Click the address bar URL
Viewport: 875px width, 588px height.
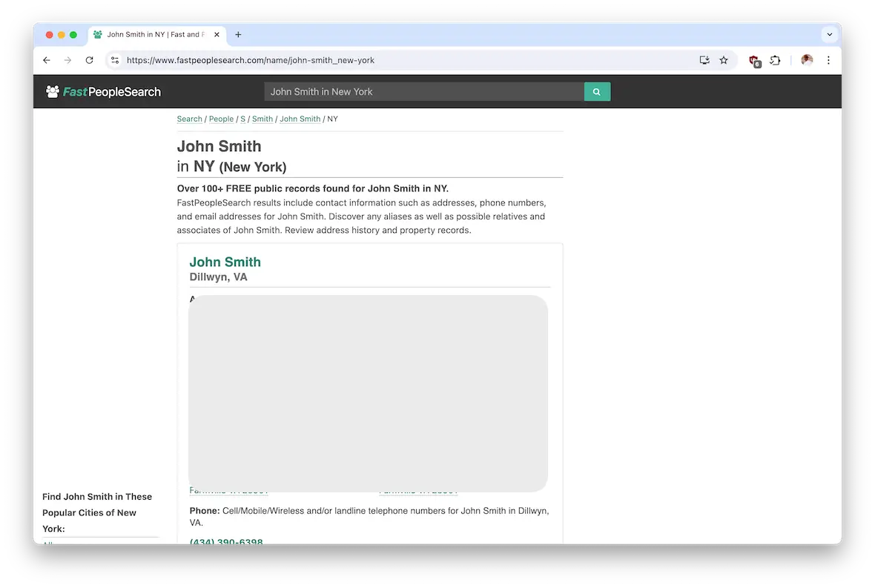coord(251,60)
